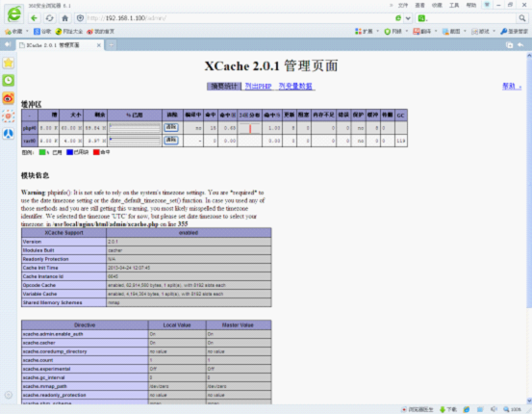The image size is (532, 414).
Task: Click the speaker mute icon in the status bar
Action: pyautogui.click(x=494, y=409)
